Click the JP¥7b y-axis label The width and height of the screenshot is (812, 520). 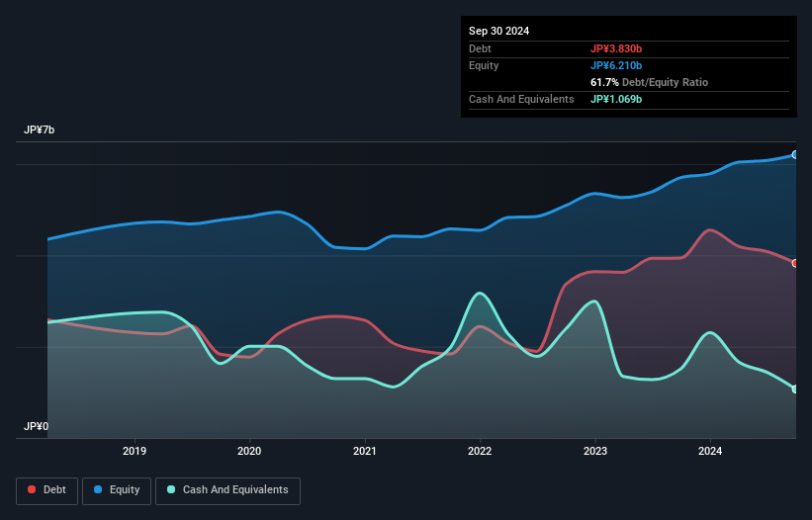pyautogui.click(x=39, y=130)
